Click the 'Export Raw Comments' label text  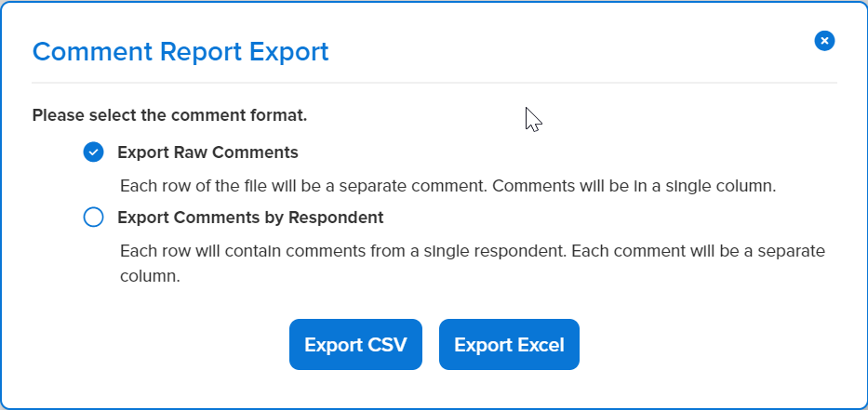(x=207, y=152)
